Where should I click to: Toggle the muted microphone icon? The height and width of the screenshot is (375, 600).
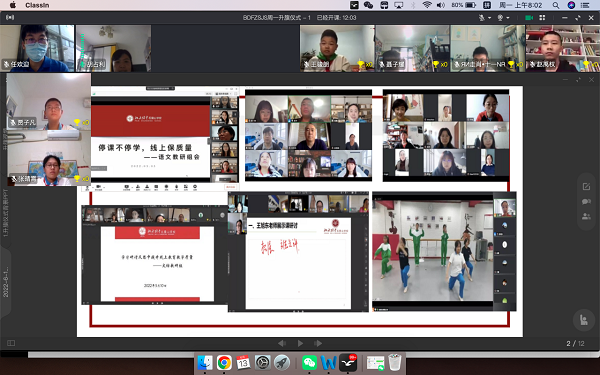point(482,18)
